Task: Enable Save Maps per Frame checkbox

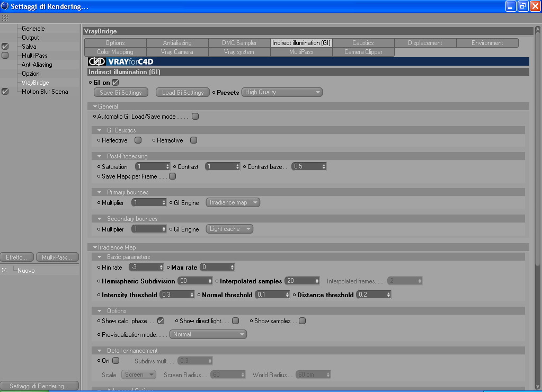Action: (x=173, y=176)
